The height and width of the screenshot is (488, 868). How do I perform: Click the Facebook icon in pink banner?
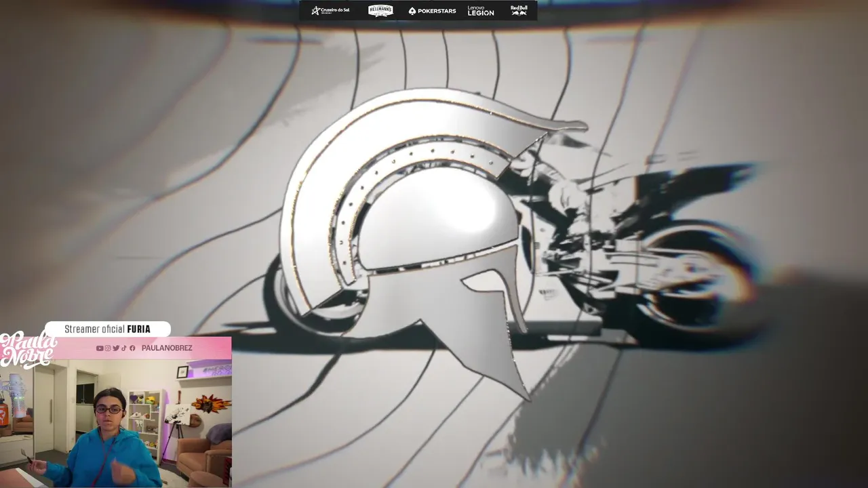132,348
